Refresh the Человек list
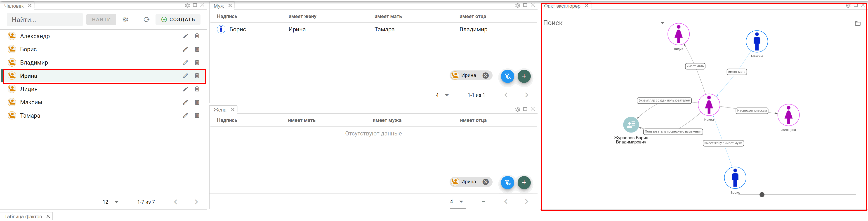868x221 pixels. (x=146, y=19)
